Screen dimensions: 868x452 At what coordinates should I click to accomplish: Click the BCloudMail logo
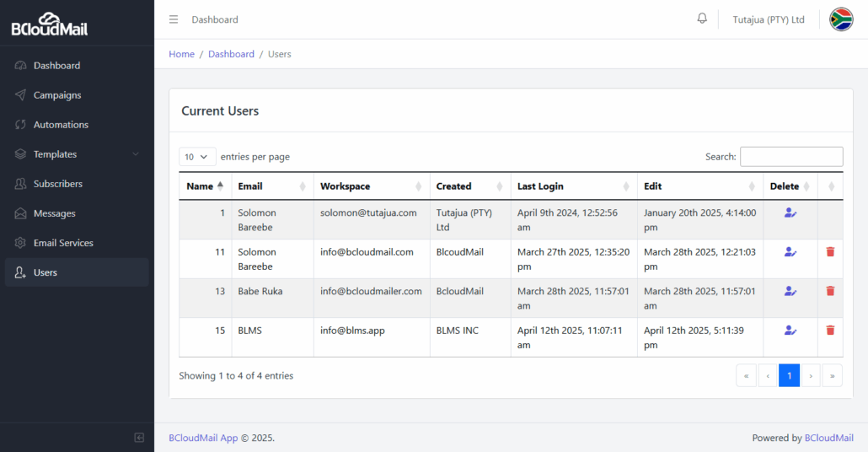(x=49, y=24)
